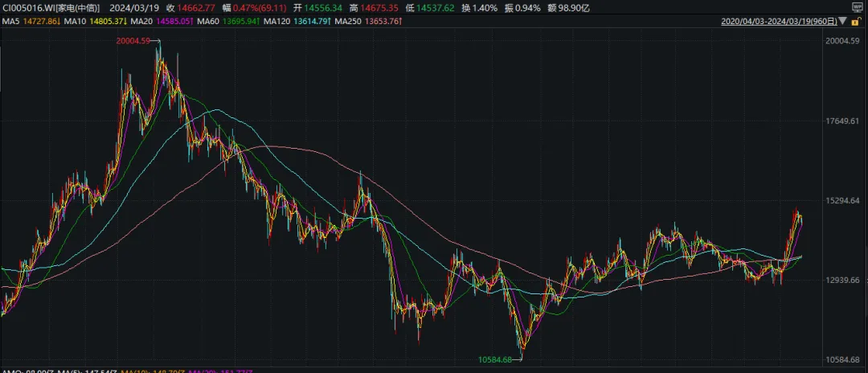Open the date range dropdown triangle
The height and width of the screenshot is (373, 868).
coord(842,22)
